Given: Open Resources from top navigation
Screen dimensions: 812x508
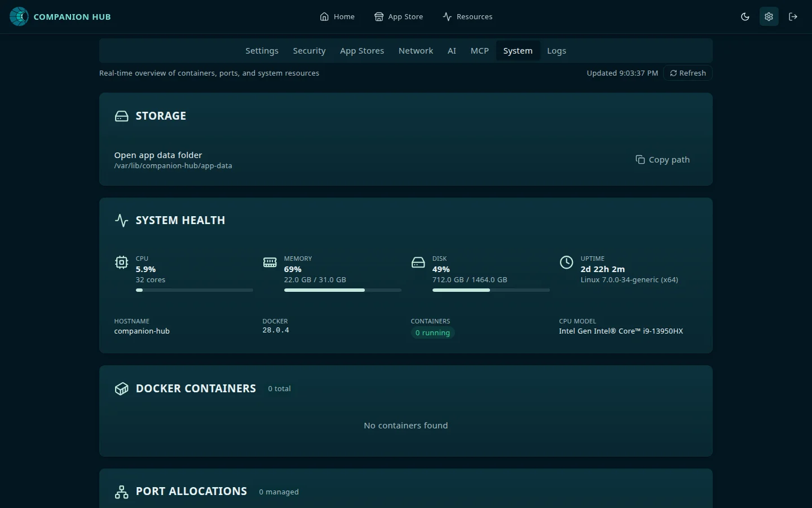Looking at the screenshot, I should (467, 16).
